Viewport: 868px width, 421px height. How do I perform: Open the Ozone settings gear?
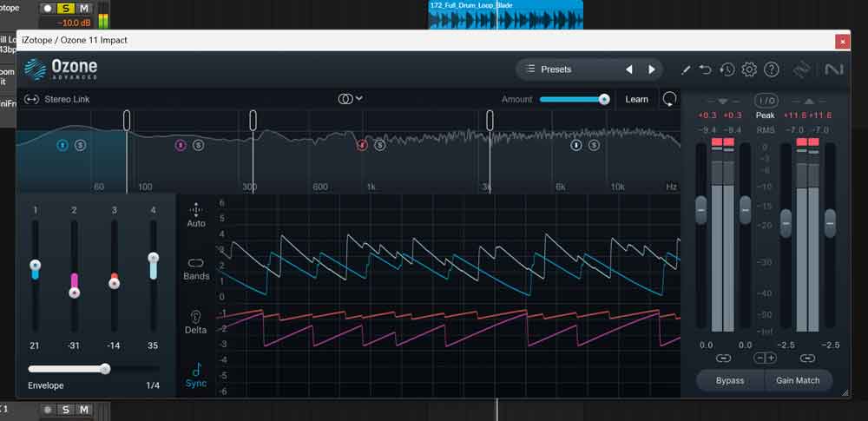click(749, 69)
